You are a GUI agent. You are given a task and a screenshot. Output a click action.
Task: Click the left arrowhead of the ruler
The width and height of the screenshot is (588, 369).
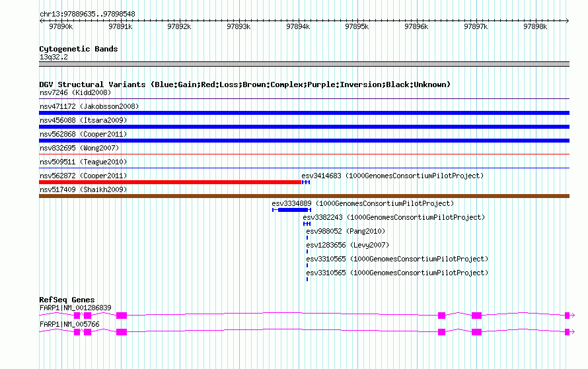pos(41,20)
